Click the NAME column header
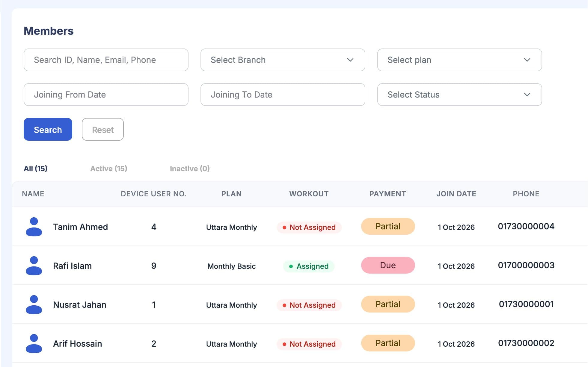588x367 pixels. (33, 194)
